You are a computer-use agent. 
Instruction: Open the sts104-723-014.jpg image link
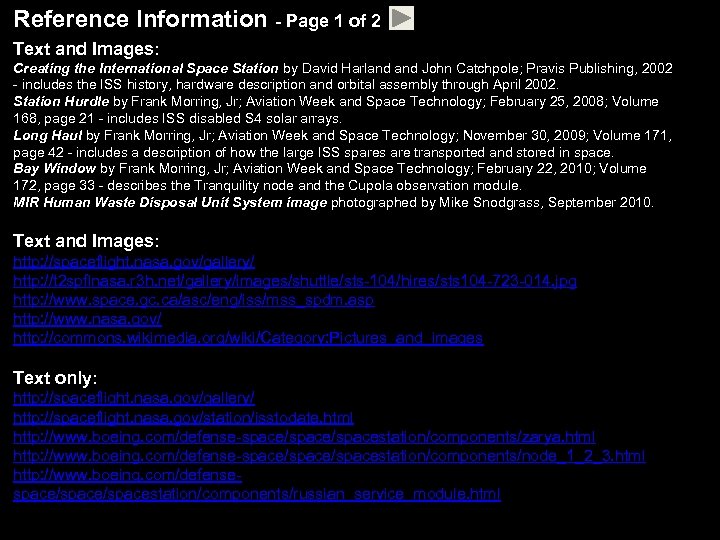(x=295, y=281)
